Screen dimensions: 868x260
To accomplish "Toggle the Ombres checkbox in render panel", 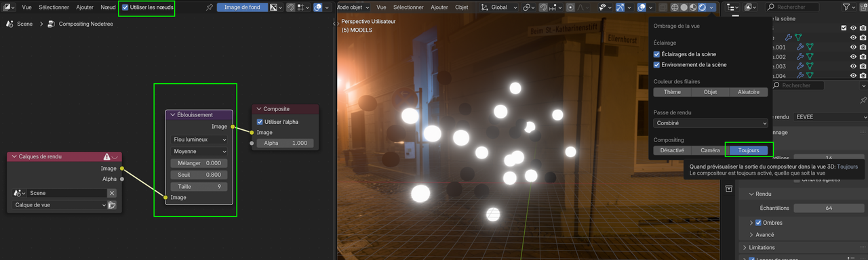I will (759, 223).
